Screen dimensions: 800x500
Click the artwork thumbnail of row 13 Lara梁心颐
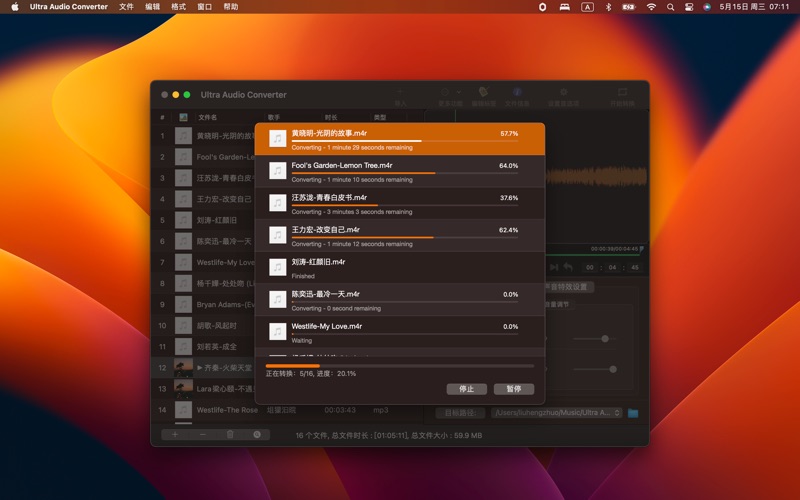[x=183, y=389]
